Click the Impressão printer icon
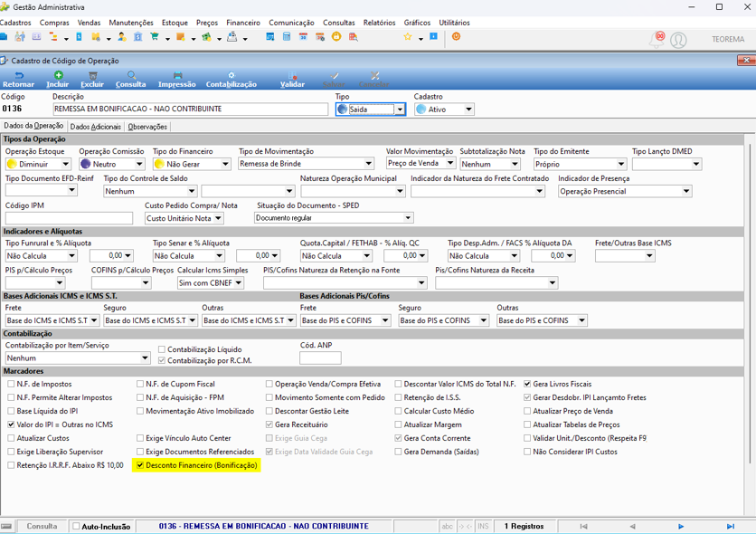 point(177,75)
